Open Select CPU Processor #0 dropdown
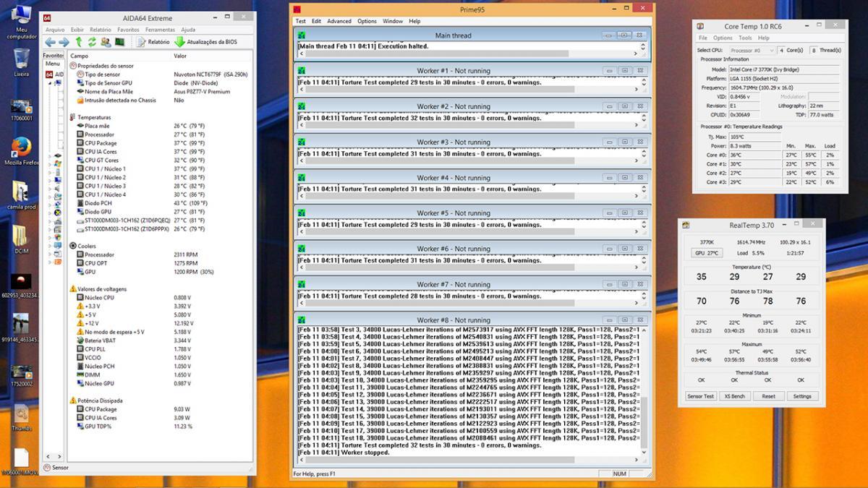Image resolution: width=868 pixels, height=488 pixels. coord(752,50)
